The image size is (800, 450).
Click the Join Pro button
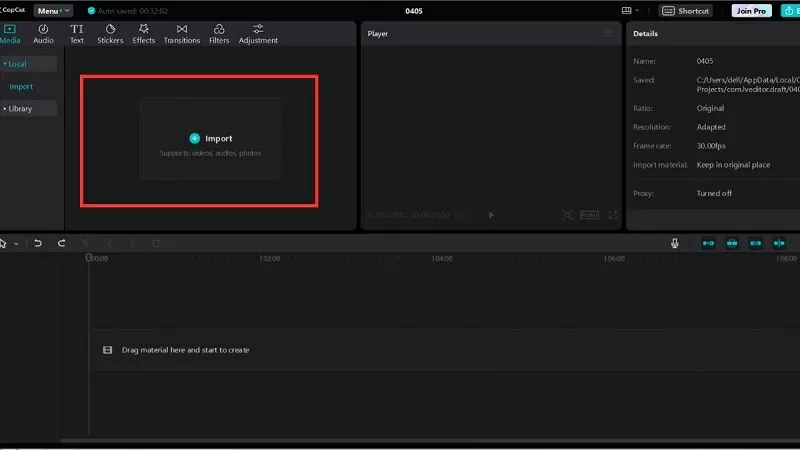(x=750, y=11)
